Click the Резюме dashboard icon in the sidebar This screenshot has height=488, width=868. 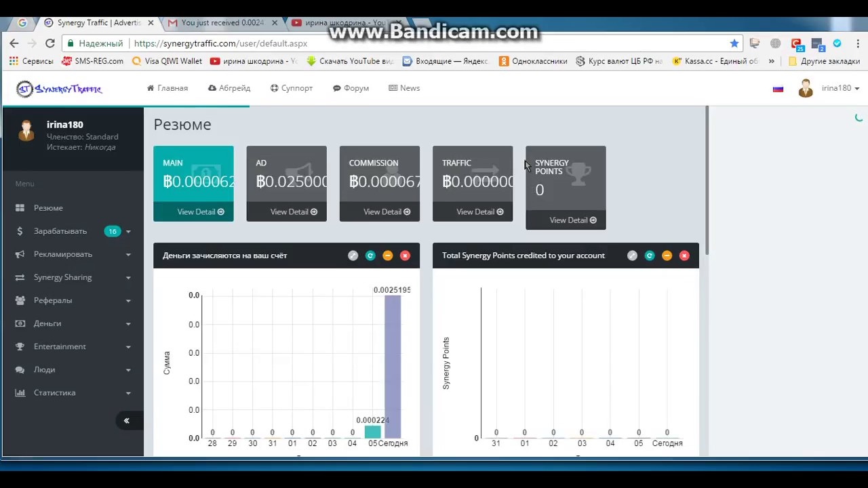point(20,208)
